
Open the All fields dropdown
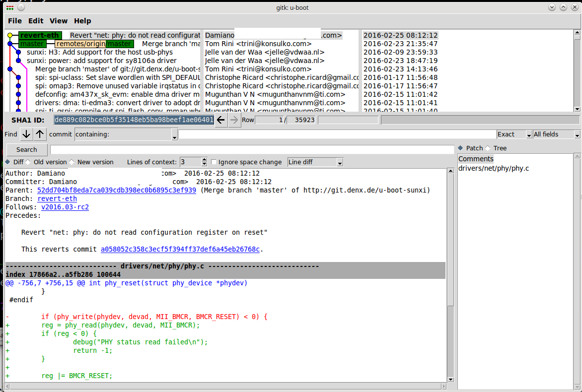556,134
